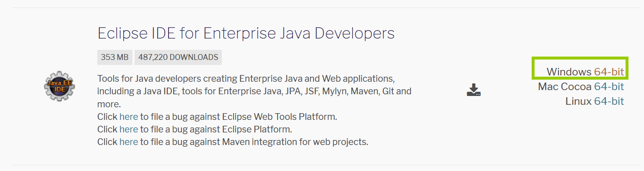Click the 'Mac Cocoa' platform label
This screenshot has width=644, height=171.
tap(565, 87)
